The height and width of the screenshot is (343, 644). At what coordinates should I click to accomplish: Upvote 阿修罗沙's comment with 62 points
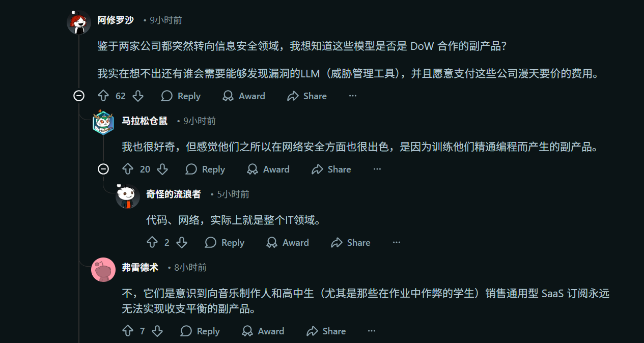(103, 96)
